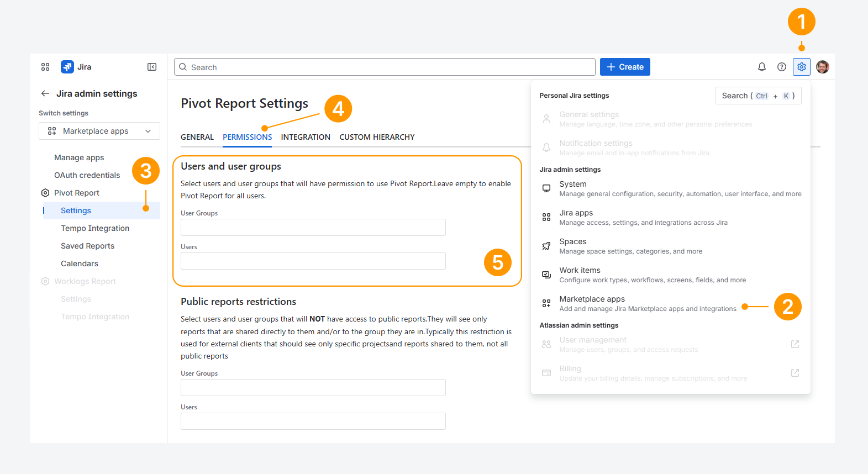Viewport: 868px width, 474px height.
Task: Open Spaces settings entry
Action: coord(671,246)
